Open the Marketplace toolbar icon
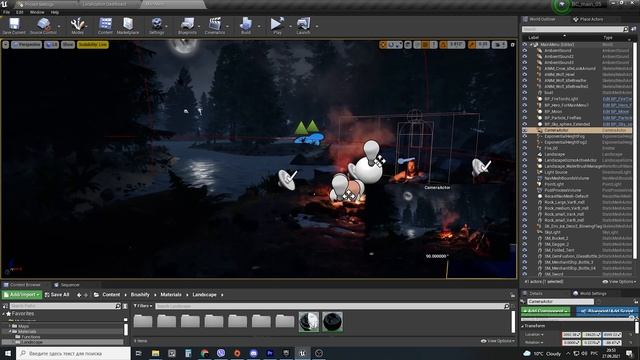Image resolution: width=640 pixels, height=360 pixels. [x=128, y=25]
